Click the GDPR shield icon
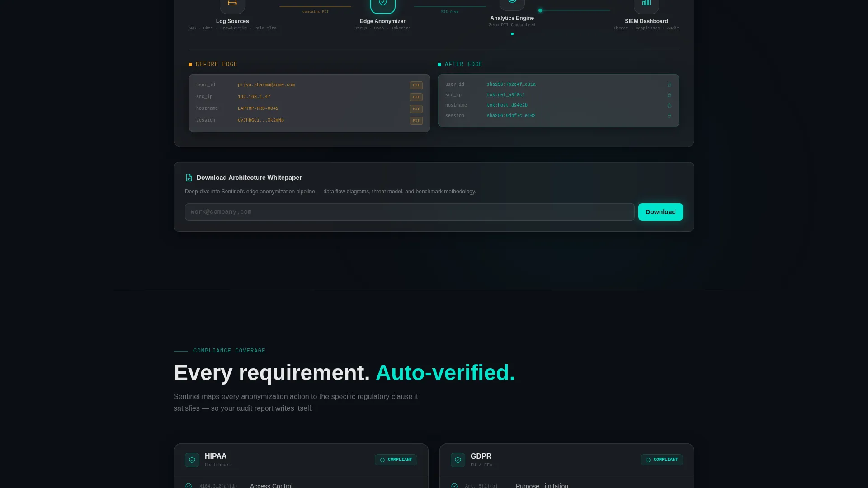Screen dimensions: 868x488 (458, 460)
